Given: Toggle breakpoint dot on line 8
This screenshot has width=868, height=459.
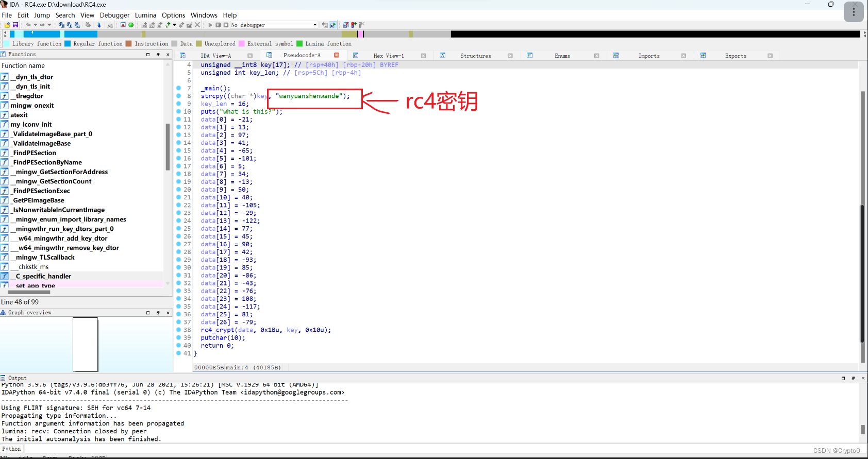Looking at the screenshot, I should click(x=179, y=96).
